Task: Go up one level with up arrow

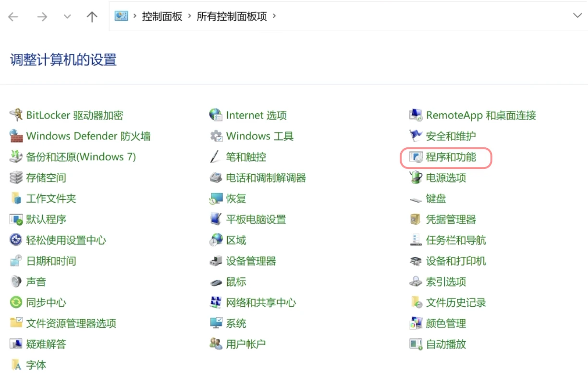Action: [x=92, y=17]
